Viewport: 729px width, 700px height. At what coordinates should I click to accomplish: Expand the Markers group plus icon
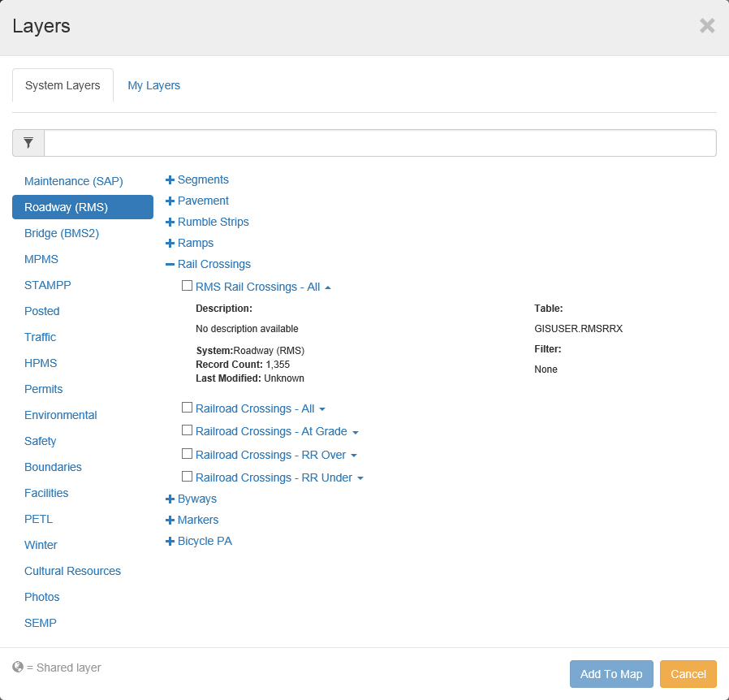(170, 521)
